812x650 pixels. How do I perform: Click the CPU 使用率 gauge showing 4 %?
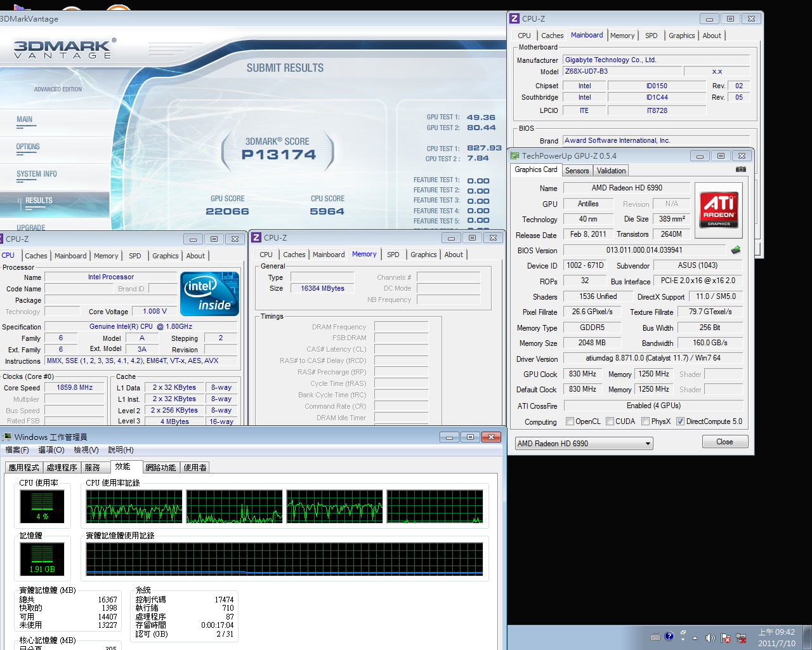43,506
